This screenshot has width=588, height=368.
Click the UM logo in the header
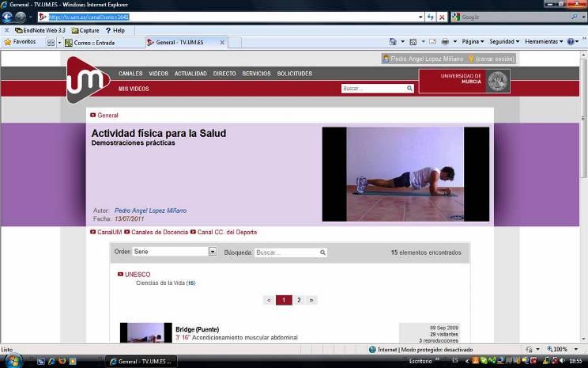88,79
